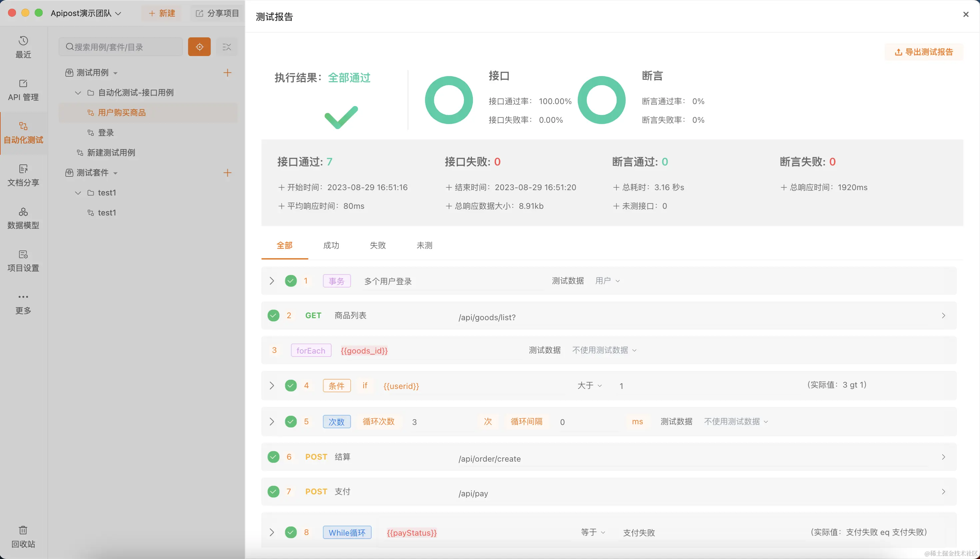Open the 回收站 trash icon
Screen dimensions: 980x559
(23, 536)
